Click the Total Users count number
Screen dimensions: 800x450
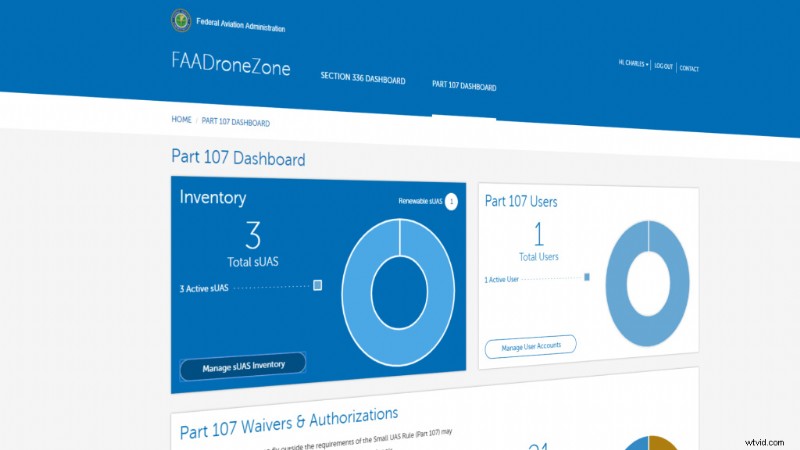click(x=537, y=234)
